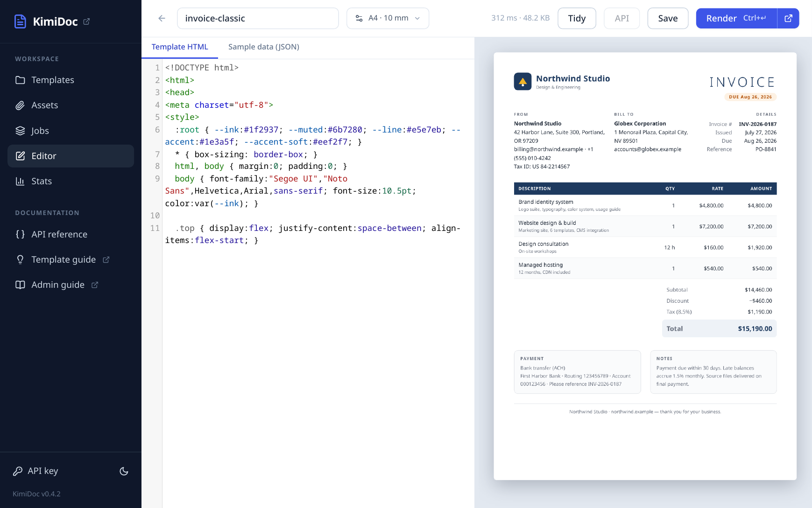Click the Render button
The image size is (812, 508).
(x=736, y=18)
